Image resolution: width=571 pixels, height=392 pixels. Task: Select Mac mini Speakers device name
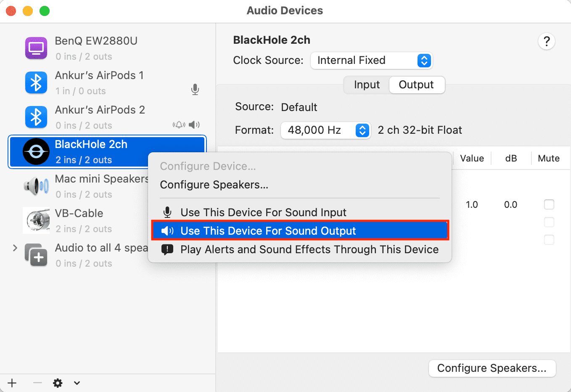tap(101, 179)
